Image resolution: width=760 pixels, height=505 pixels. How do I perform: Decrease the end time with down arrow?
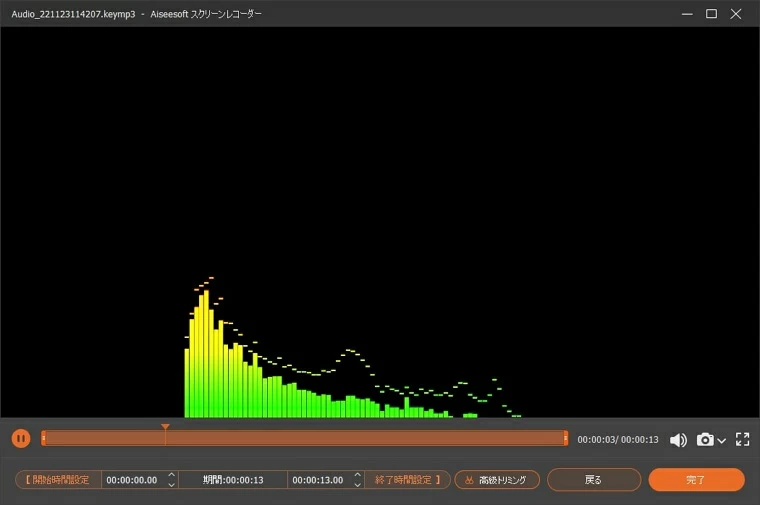[357, 485]
